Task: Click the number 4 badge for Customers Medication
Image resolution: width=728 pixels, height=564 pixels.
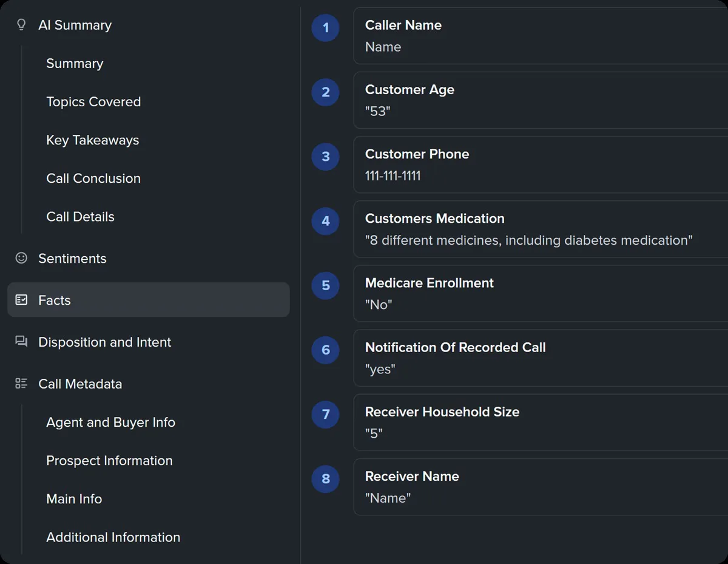Action: point(326,221)
